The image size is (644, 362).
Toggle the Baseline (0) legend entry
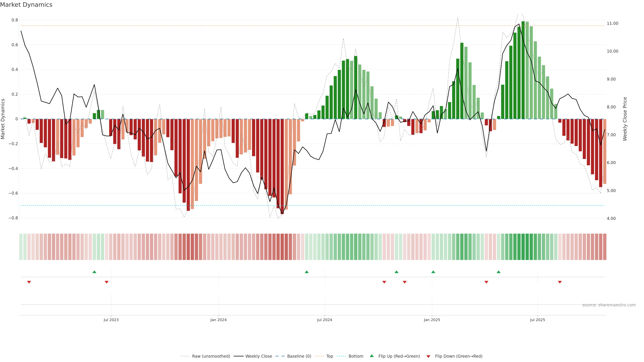[299, 356]
